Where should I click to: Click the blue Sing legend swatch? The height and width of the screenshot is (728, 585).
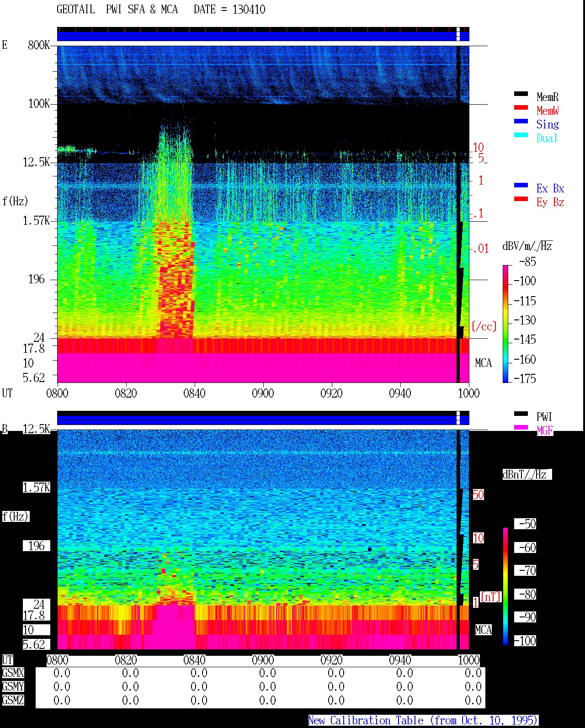521,121
